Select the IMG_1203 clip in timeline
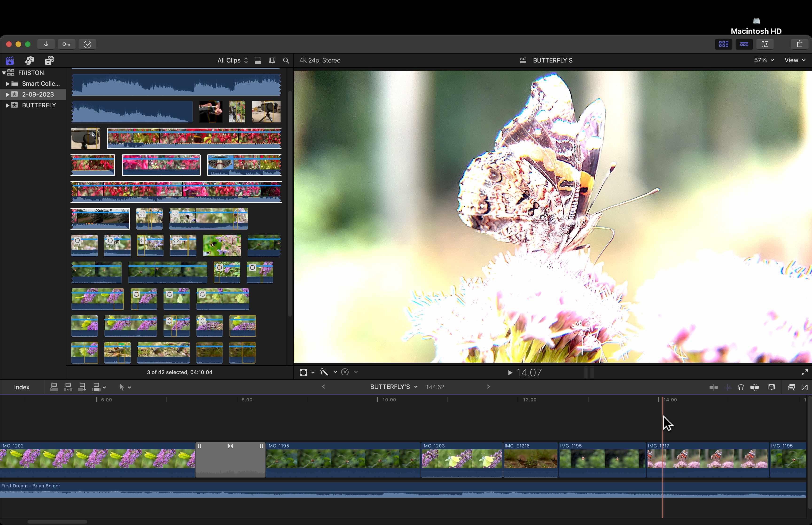Image resolution: width=812 pixels, height=525 pixels. point(461,459)
